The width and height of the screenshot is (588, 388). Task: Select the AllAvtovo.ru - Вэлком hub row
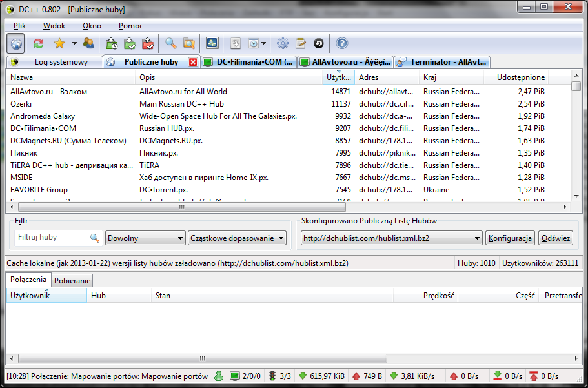click(289, 92)
